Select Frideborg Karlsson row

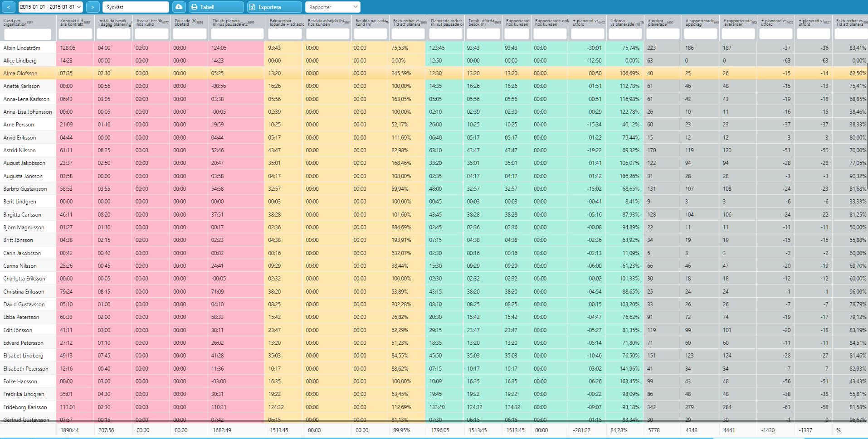click(434, 407)
